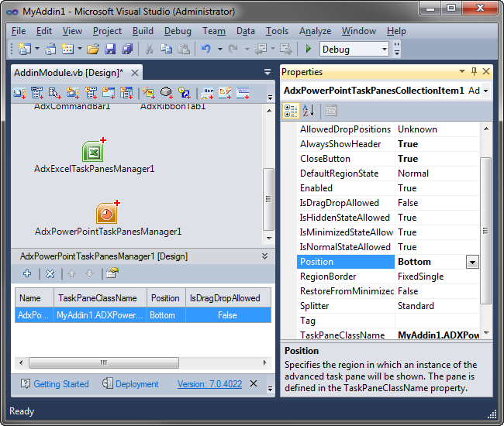
Task: Click the Add New Item toolbar icon
Action: click(67, 49)
